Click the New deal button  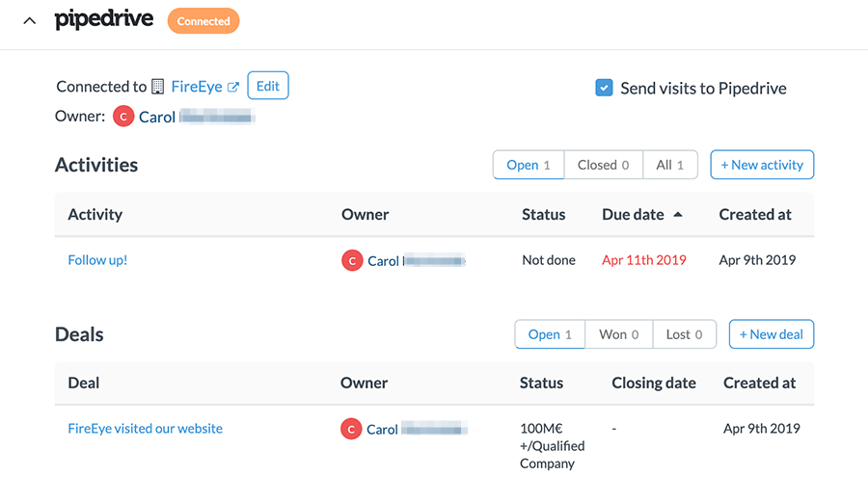[772, 334]
